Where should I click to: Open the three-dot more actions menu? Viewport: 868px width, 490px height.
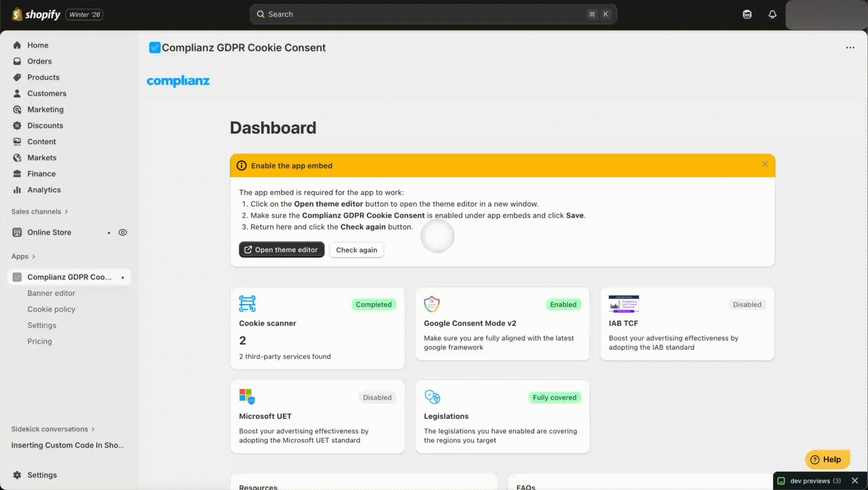pyautogui.click(x=850, y=48)
